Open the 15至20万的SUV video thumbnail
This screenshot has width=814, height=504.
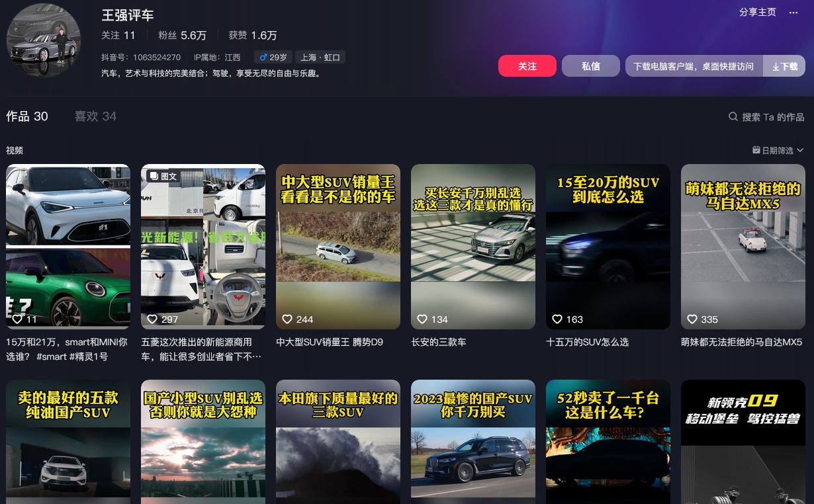click(608, 247)
